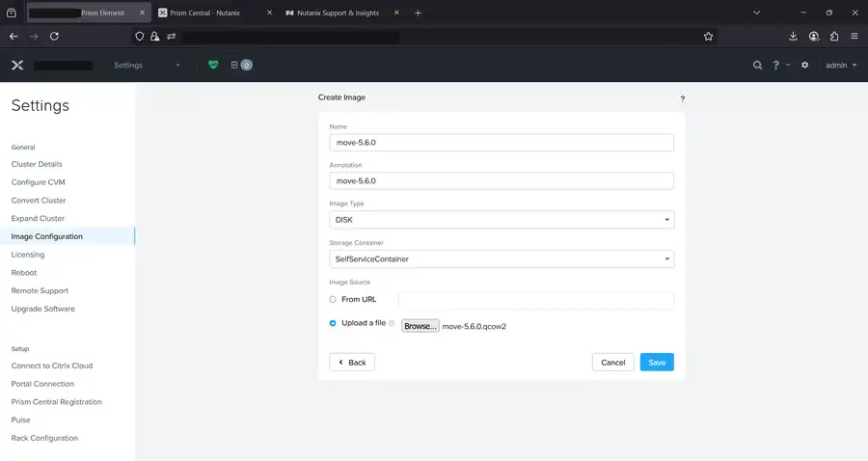This screenshot has width=868, height=461.
Task: Open the admin user dropdown
Action: tap(841, 66)
